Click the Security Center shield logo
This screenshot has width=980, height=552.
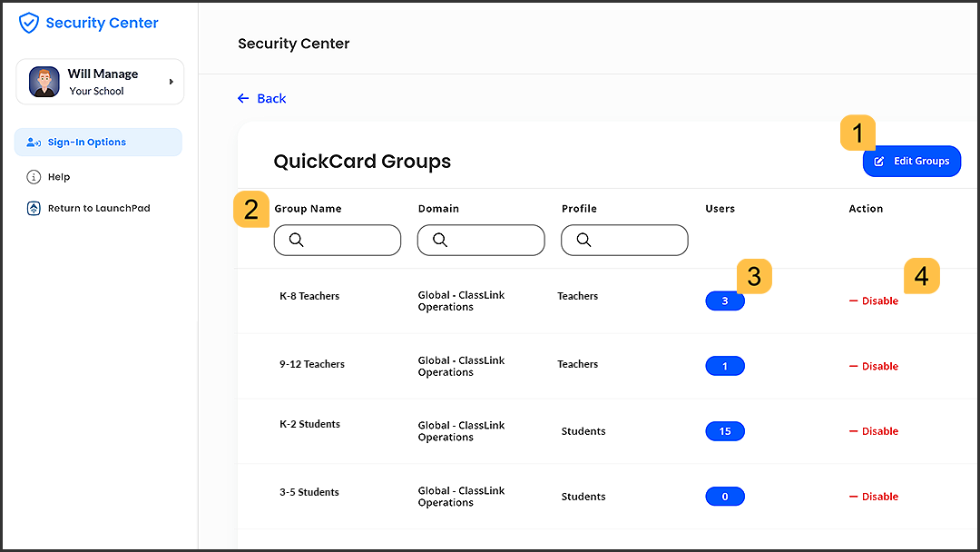click(x=28, y=23)
